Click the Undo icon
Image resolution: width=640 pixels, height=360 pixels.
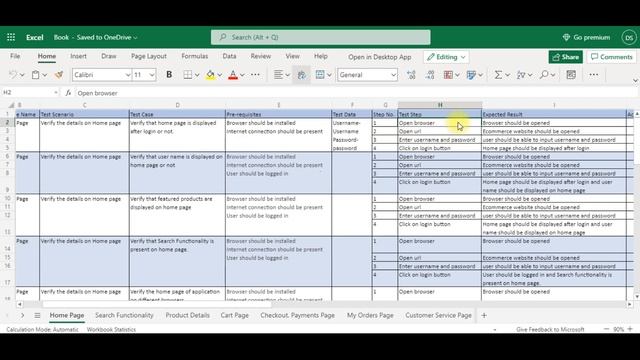coord(13,75)
